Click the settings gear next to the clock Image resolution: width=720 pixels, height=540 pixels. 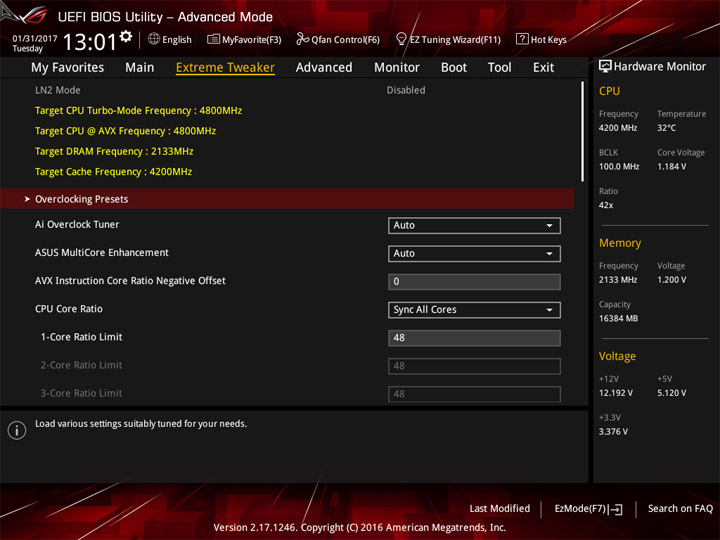(126, 37)
